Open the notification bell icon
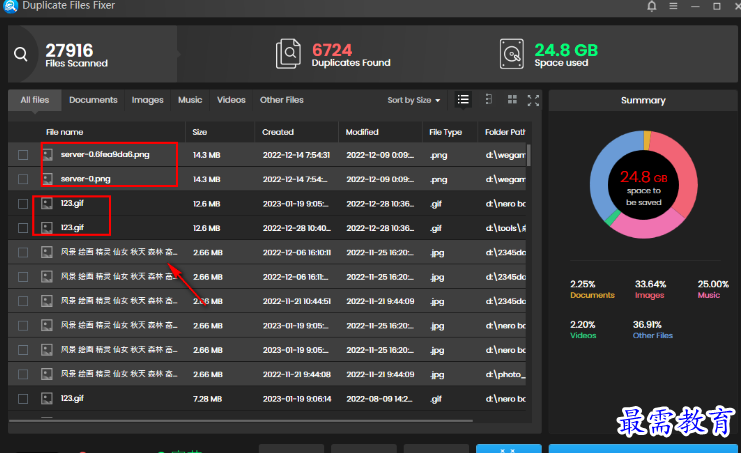741x453 pixels. pyautogui.click(x=652, y=6)
